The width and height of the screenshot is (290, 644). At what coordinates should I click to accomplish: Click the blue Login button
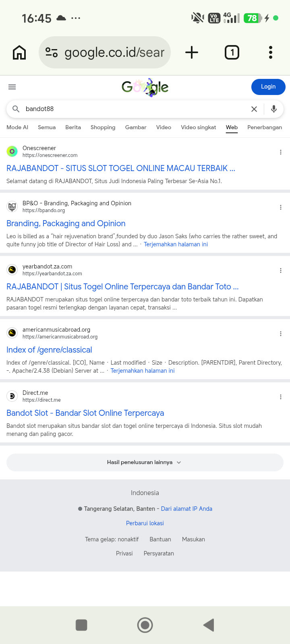click(268, 87)
